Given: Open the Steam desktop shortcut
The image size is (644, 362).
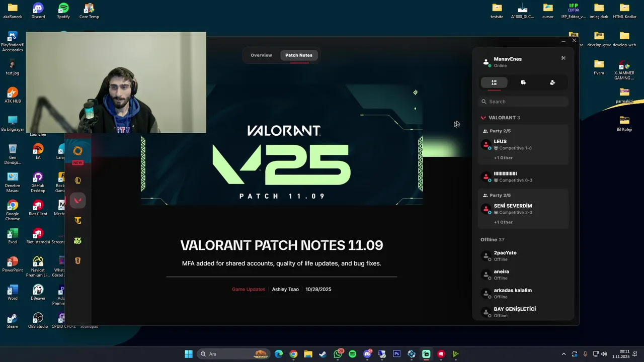Looking at the screenshot, I should pyautogui.click(x=13, y=320).
